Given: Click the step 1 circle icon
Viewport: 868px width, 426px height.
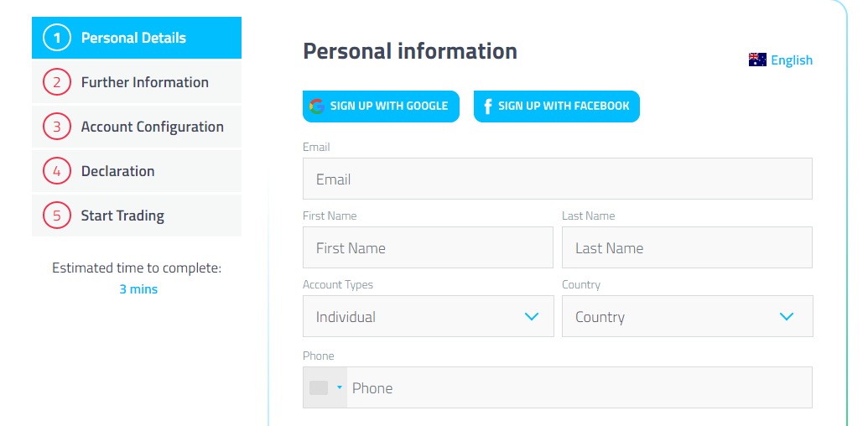Looking at the screenshot, I should coord(57,38).
